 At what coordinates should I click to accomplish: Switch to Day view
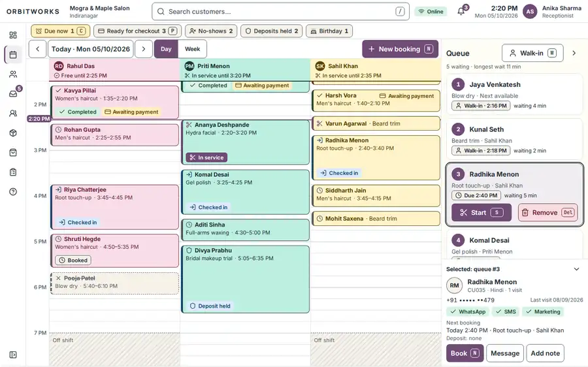click(166, 49)
